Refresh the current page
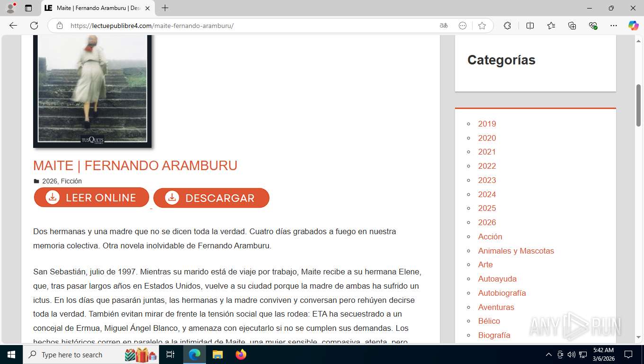This screenshot has height=364, width=644. coord(34,26)
